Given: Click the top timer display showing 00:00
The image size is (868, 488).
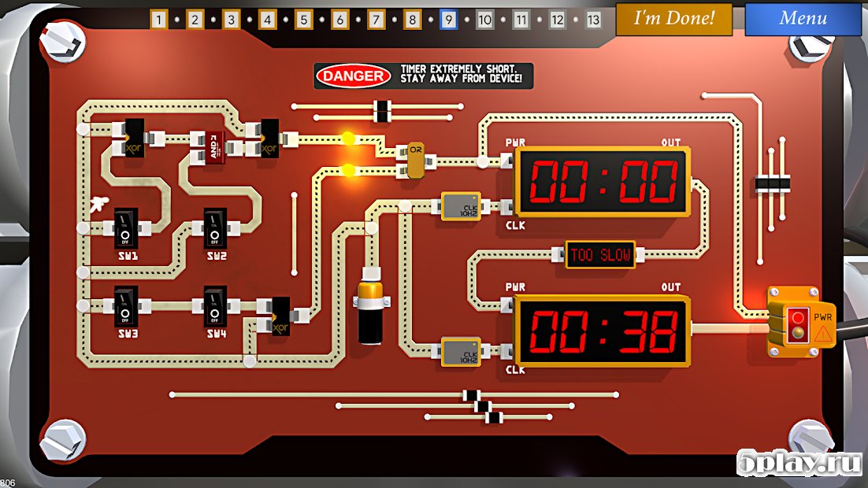Looking at the screenshot, I should tap(602, 182).
